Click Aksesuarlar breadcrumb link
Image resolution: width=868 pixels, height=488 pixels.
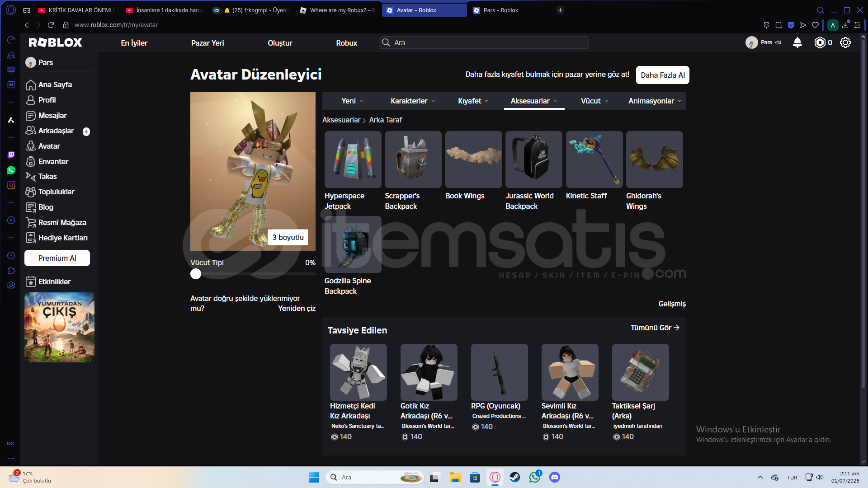pyautogui.click(x=341, y=120)
